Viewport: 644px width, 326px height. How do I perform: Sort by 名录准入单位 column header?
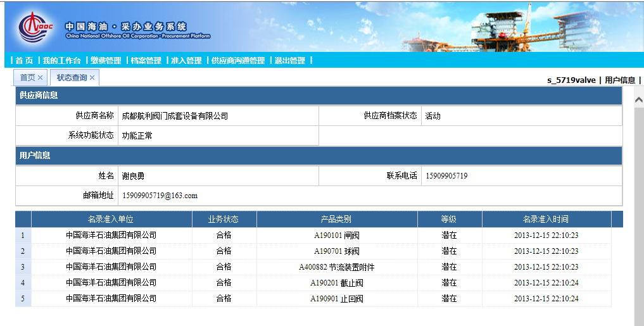(x=111, y=219)
